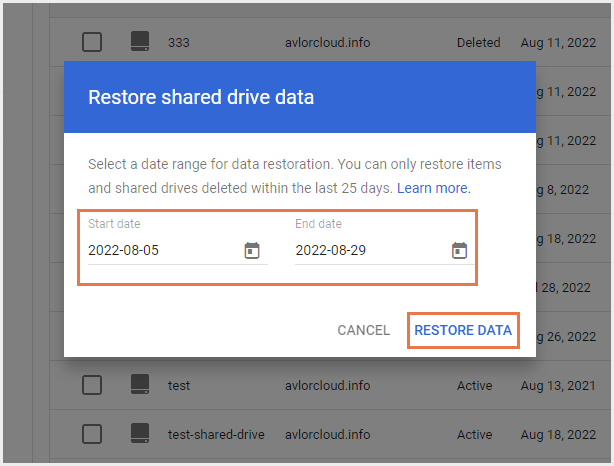Open the Learn more link

click(434, 188)
